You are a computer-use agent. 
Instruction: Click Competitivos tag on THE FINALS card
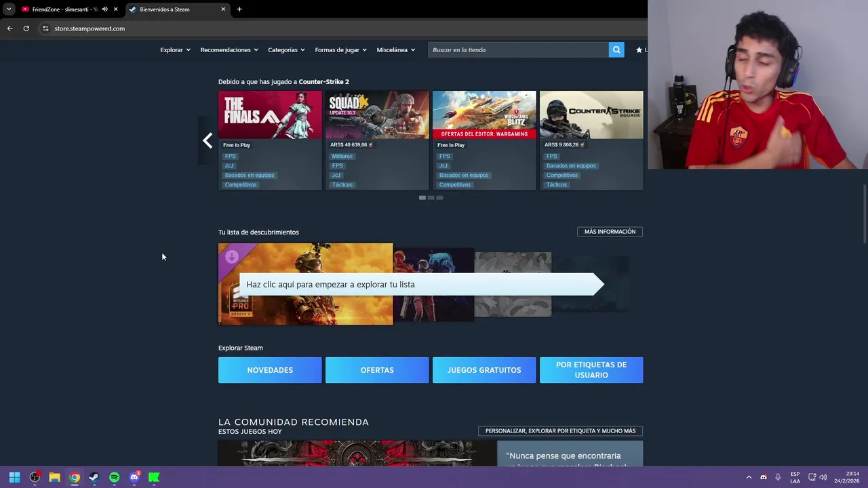[x=241, y=184]
